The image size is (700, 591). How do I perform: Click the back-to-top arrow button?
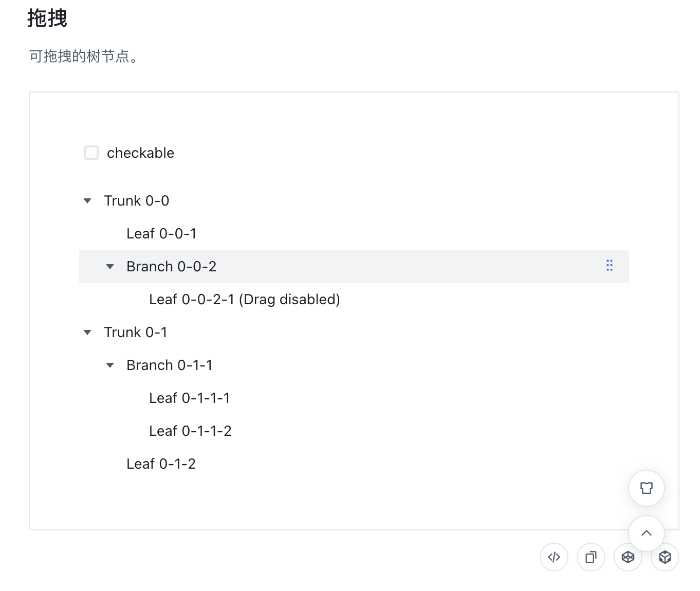646,533
